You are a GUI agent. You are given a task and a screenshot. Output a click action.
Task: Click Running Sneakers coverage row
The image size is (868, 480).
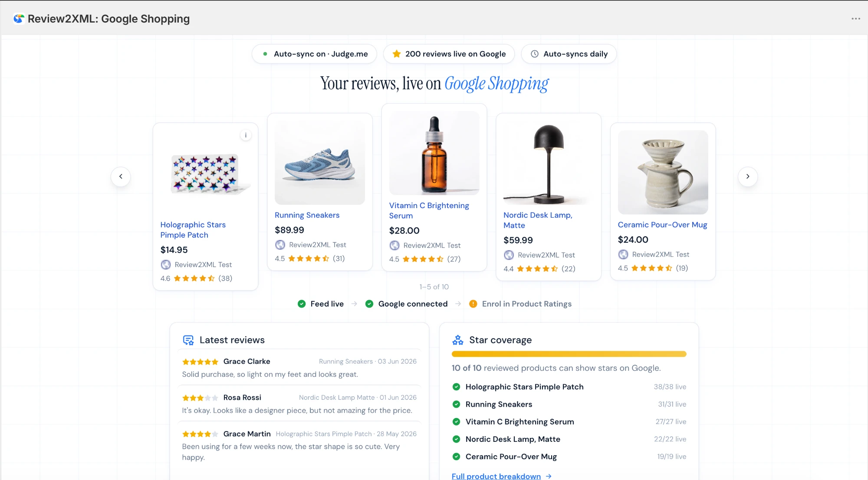tap(569, 404)
